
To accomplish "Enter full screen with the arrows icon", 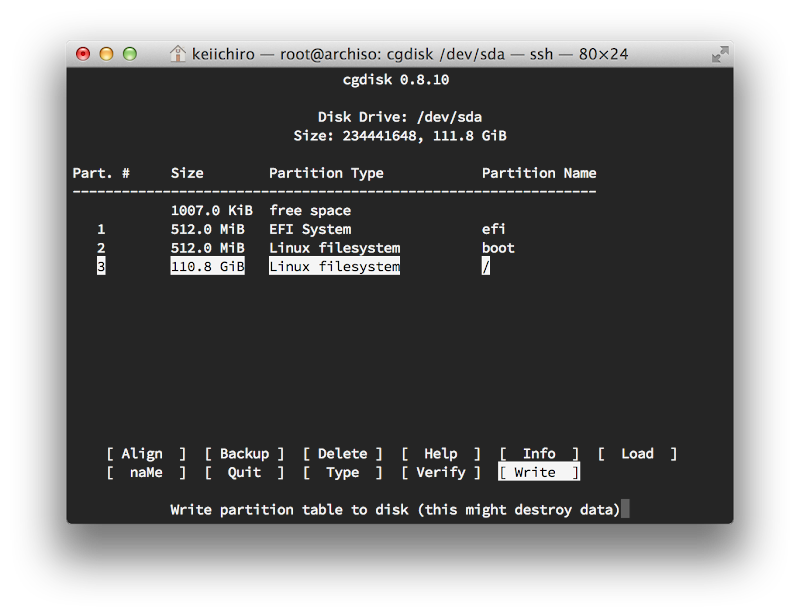I will pos(720,54).
